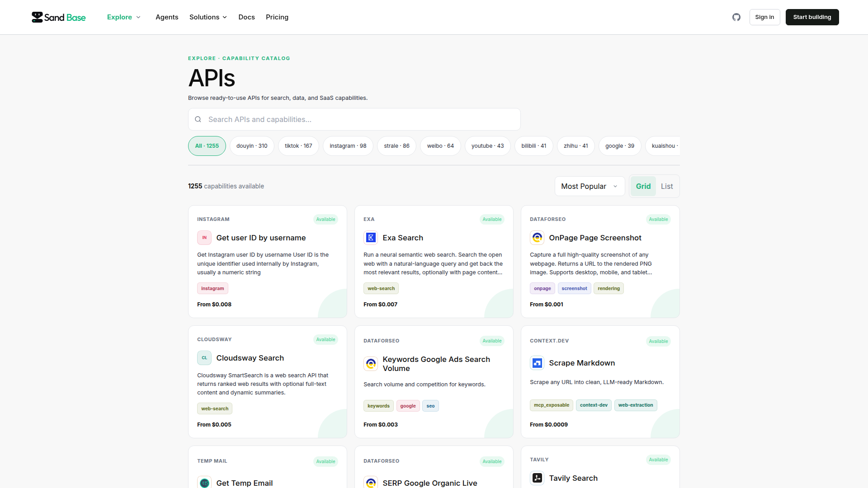Select the All · 1255 filter
Image resolution: width=868 pixels, height=488 pixels.
pos(207,146)
